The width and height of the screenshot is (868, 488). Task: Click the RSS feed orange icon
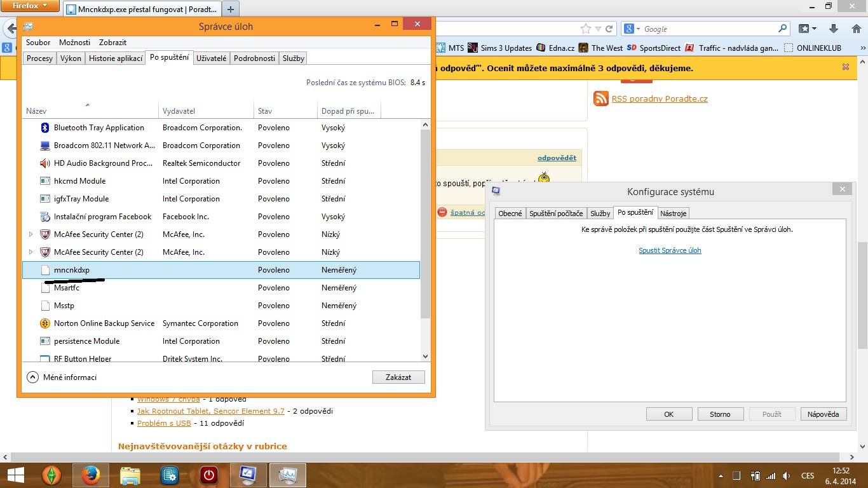tap(600, 98)
